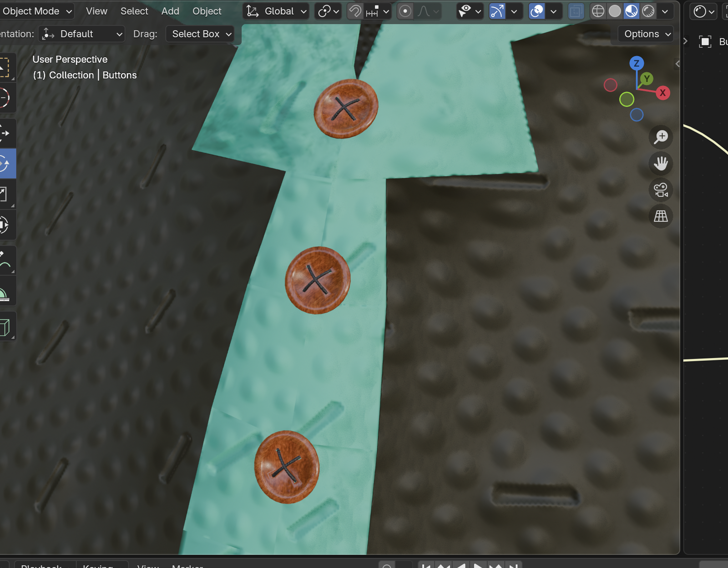Enable proportional editing toggle
The image size is (728, 568).
(x=405, y=11)
